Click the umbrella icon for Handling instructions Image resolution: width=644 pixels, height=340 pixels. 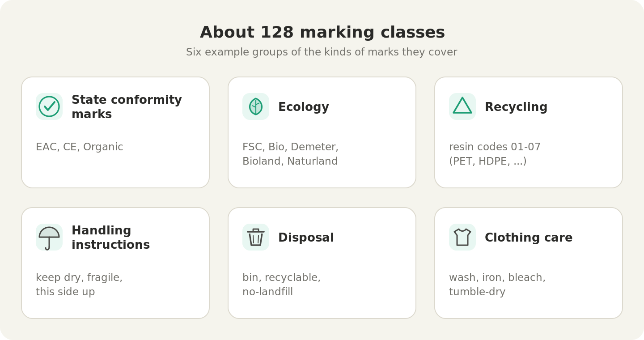tap(49, 237)
